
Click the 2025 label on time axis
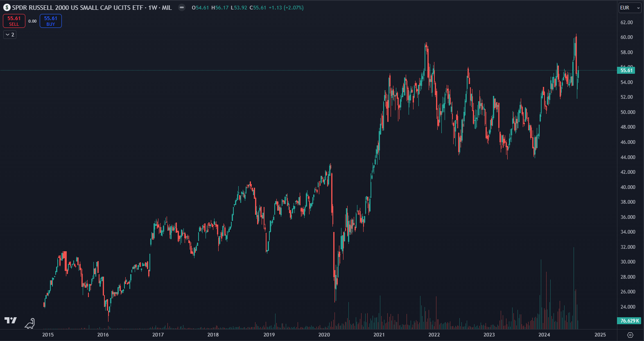point(600,335)
